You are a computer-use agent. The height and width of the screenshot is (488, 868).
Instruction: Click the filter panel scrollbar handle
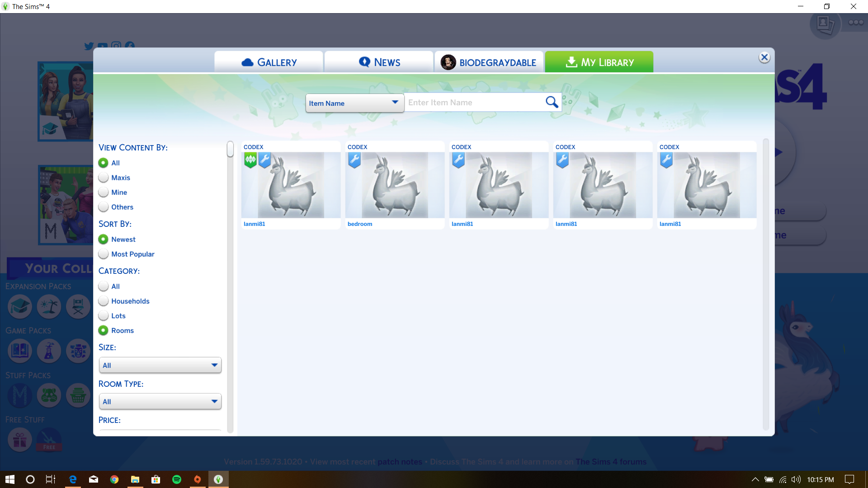tap(230, 149)
